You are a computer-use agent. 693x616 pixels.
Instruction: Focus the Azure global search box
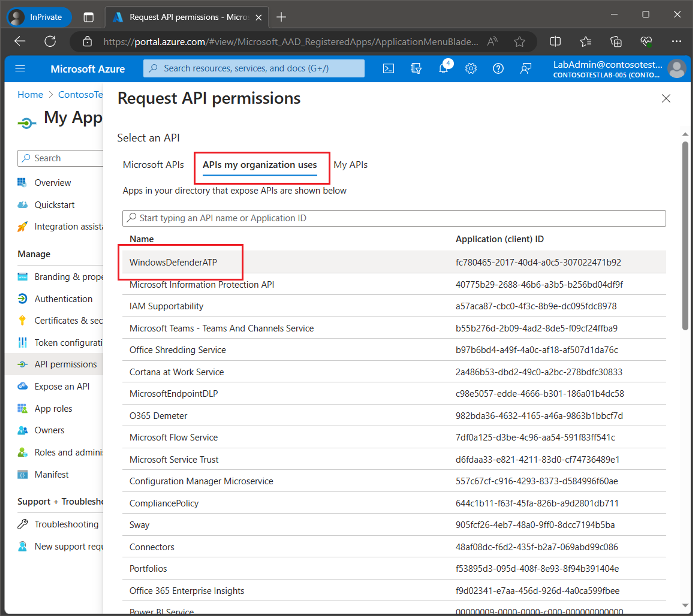click(254, 68)
